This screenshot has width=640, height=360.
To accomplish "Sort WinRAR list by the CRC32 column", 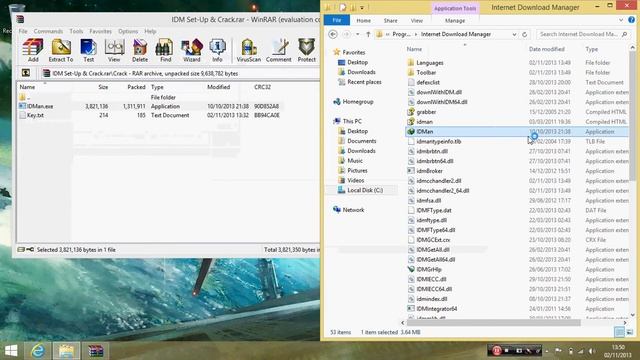I will click(262, 87).
